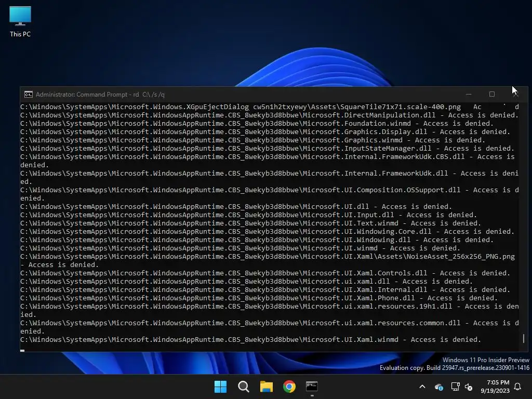Click the Microsoft.UI.Windowing.dll output line

257,240
